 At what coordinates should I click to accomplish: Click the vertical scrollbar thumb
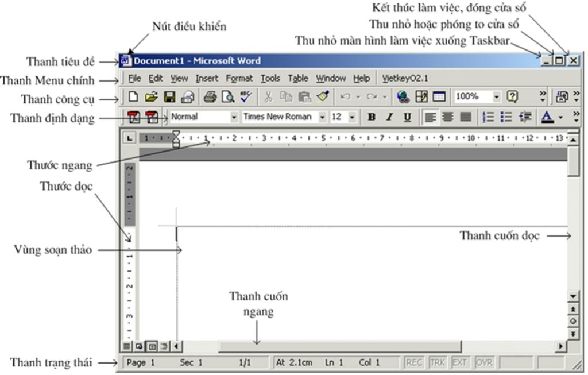[574, 161]
